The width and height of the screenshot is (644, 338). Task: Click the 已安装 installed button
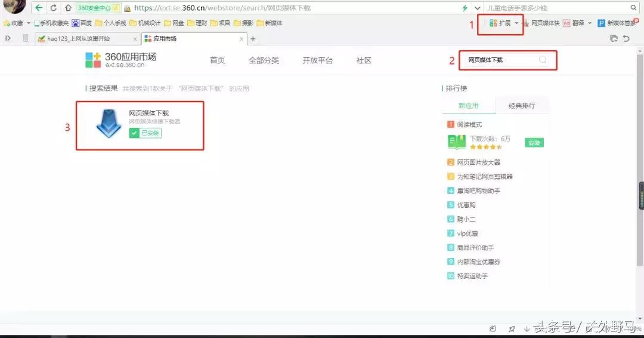(x=145, y=133)
